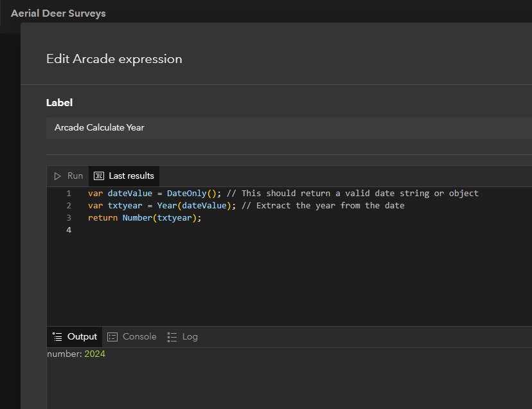Open the Log tab
The height and width of the screenshot is (409, 532).
[182, 336]
